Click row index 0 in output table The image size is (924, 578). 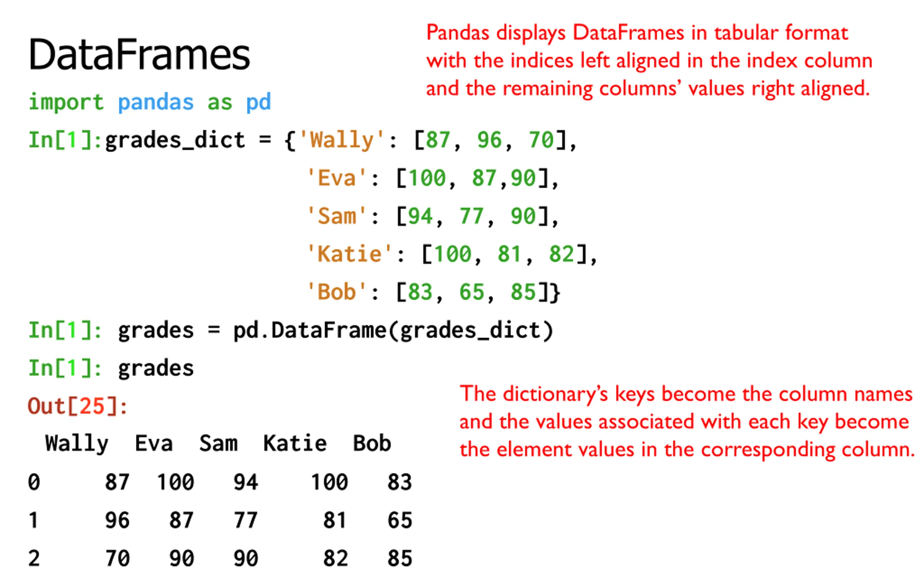click(x=34, y=482)
